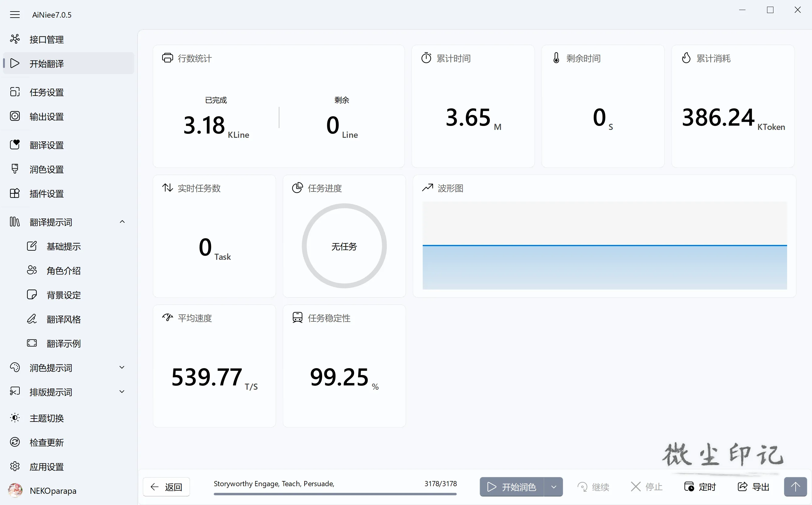Click 导出 export button
This screenshot has width=812, height=505.
[753, 487]
